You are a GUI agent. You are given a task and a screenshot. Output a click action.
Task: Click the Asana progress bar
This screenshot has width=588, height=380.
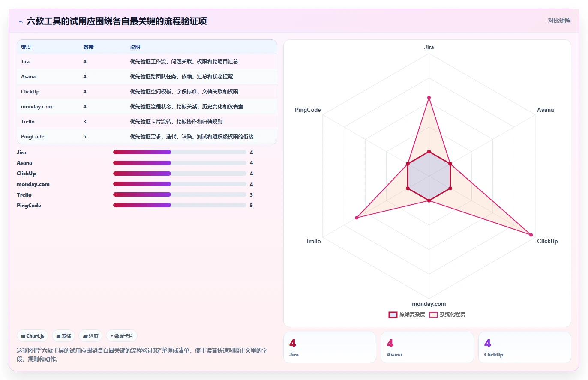pyautogui.click(x=180, y=163)
